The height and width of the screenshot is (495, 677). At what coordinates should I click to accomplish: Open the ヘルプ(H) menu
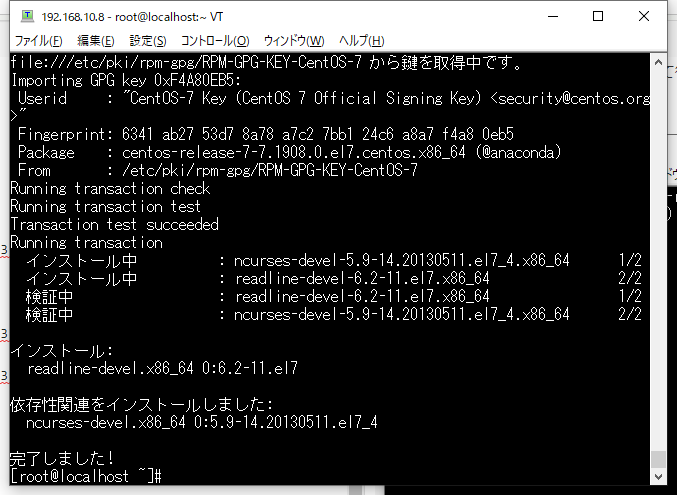361,41
